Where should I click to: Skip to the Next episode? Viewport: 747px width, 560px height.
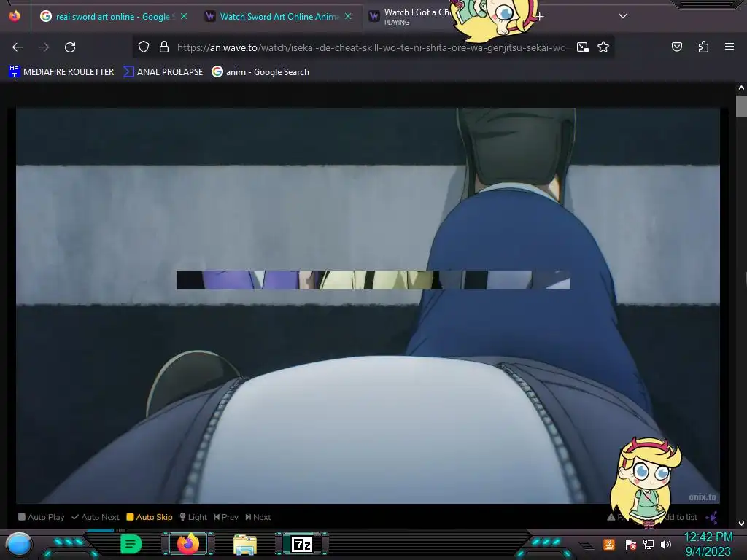point(258,517)
